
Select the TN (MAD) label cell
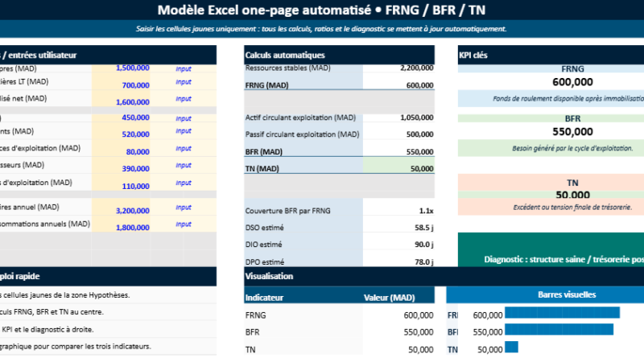coord(303,165)
